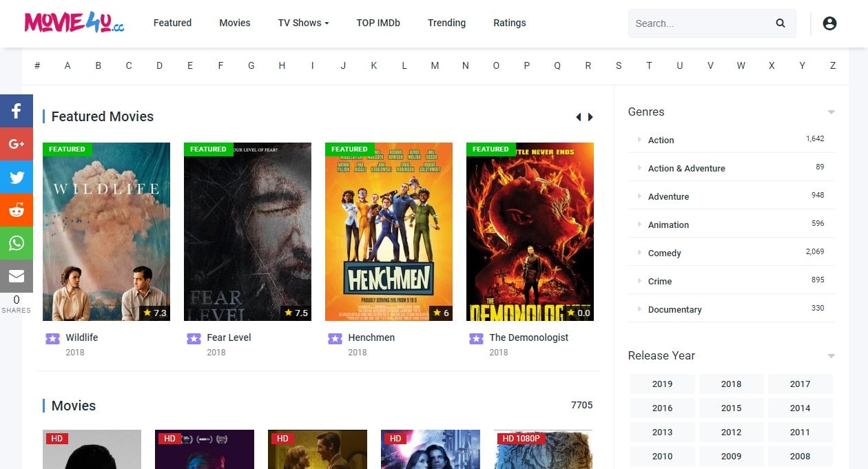Navigate to Trending
Screen dimensions: 868x469
(x=446, y=23)
